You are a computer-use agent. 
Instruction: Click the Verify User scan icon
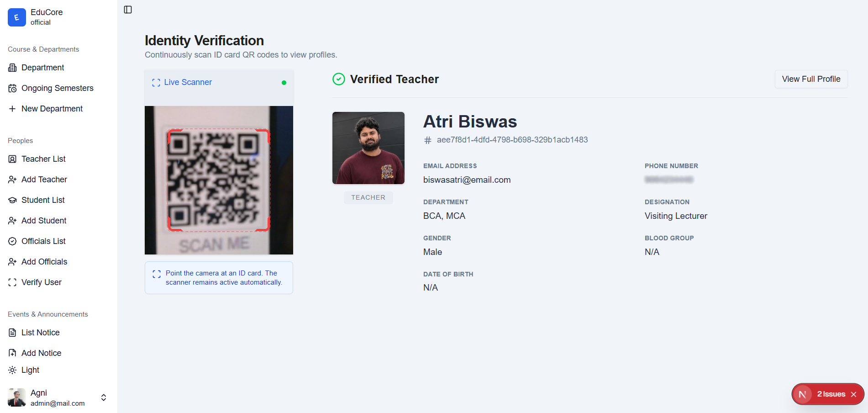(12, 282)
